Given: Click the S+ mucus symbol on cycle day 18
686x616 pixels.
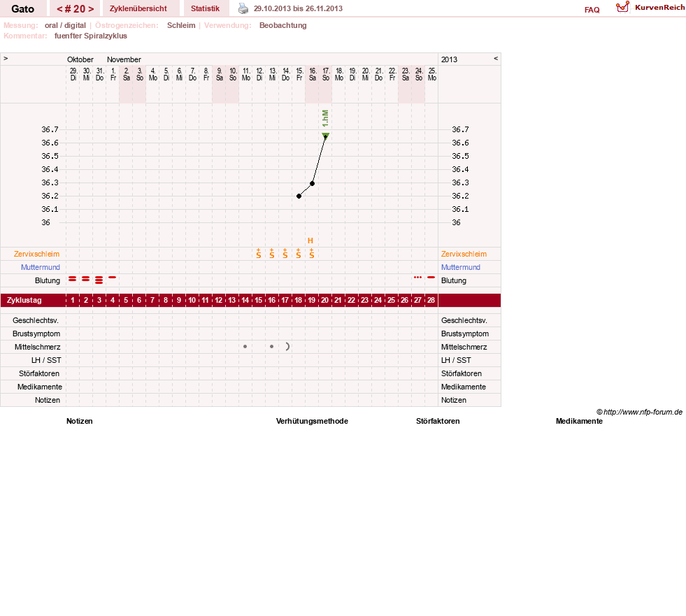Looking at the screenshot, I should pos(299,253).
